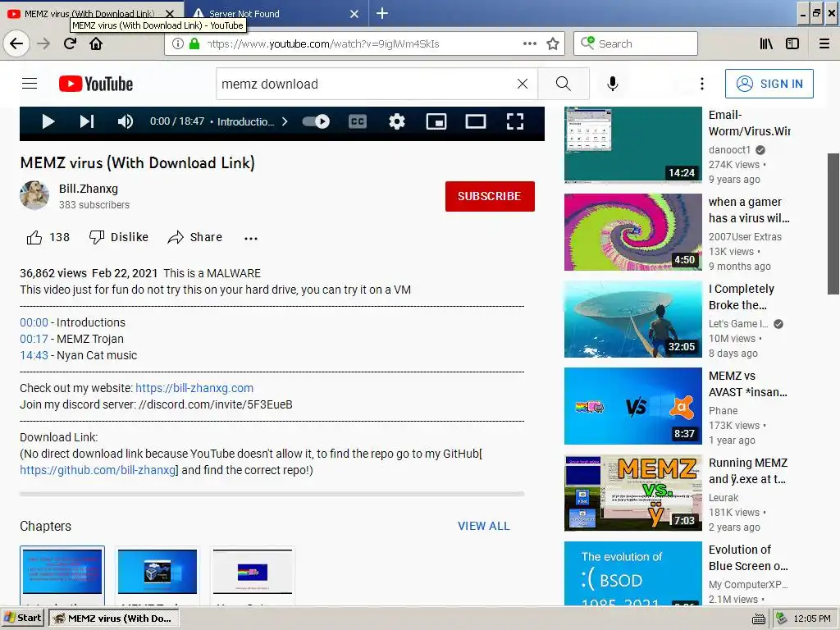
Task: Open the Email-Worm/Virus recommended video
Action: coord(633,144)
